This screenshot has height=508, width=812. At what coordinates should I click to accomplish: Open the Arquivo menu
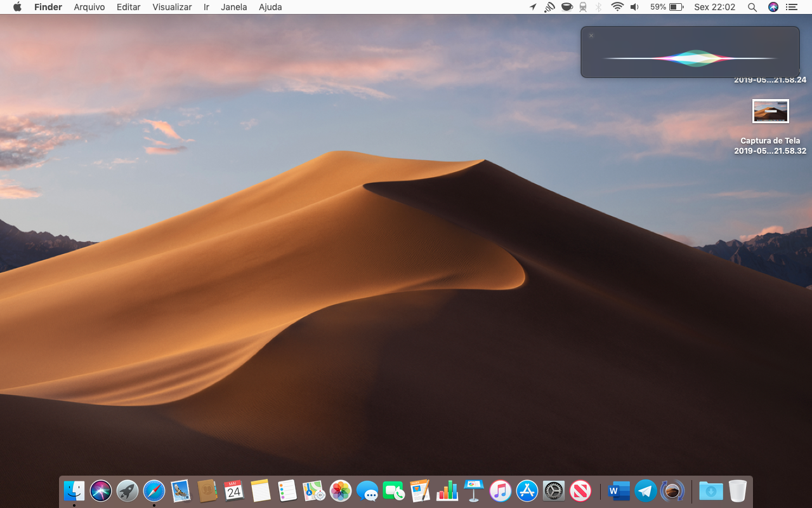pos(89,7)
